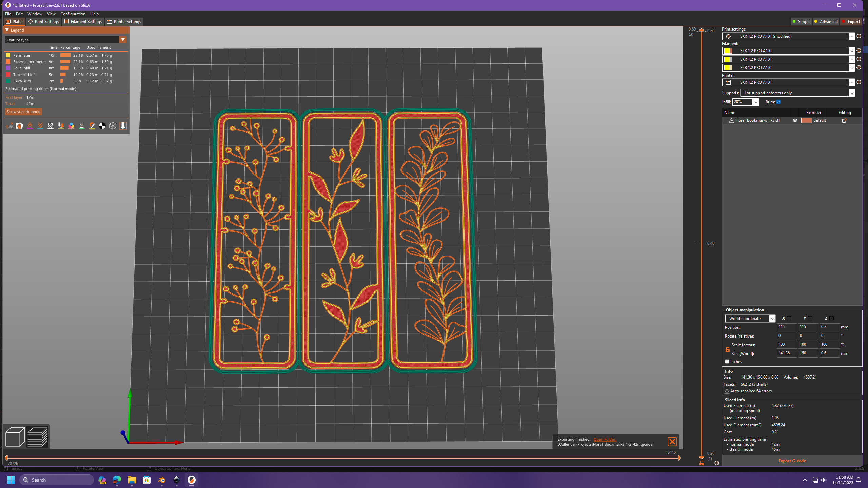Hide Floral_Bookmarks_1-3.stl with eye icon
Viewport: 868px width, 488px height.
click(x=795, y=120)
